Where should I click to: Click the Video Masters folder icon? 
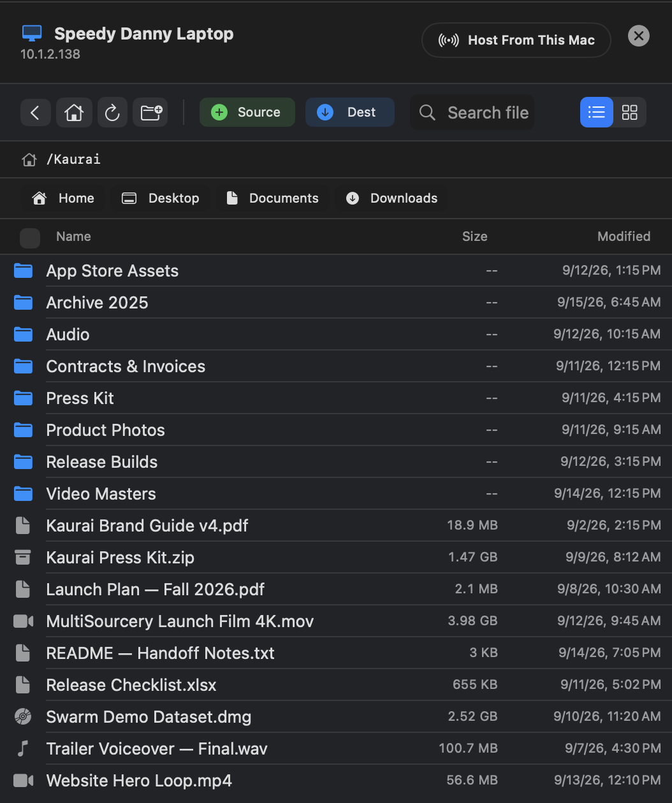click(x=24, y=494)
